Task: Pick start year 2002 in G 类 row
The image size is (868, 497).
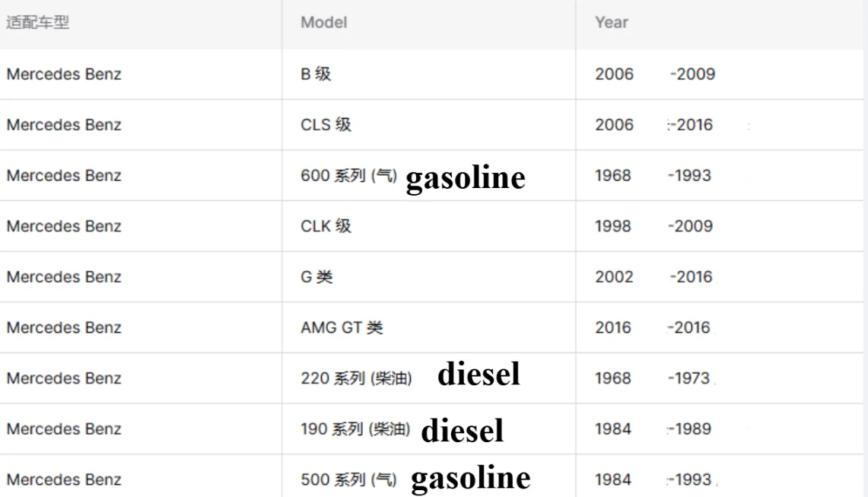Action: click(x=614, y=277)
